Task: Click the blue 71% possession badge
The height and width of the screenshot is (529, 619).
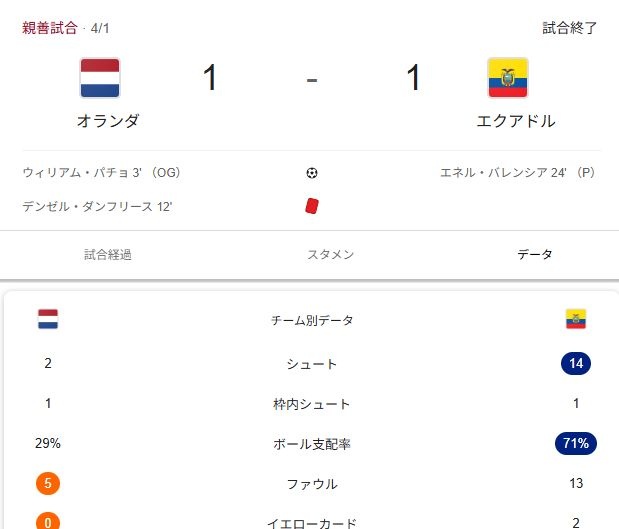Action: (575, 443)
